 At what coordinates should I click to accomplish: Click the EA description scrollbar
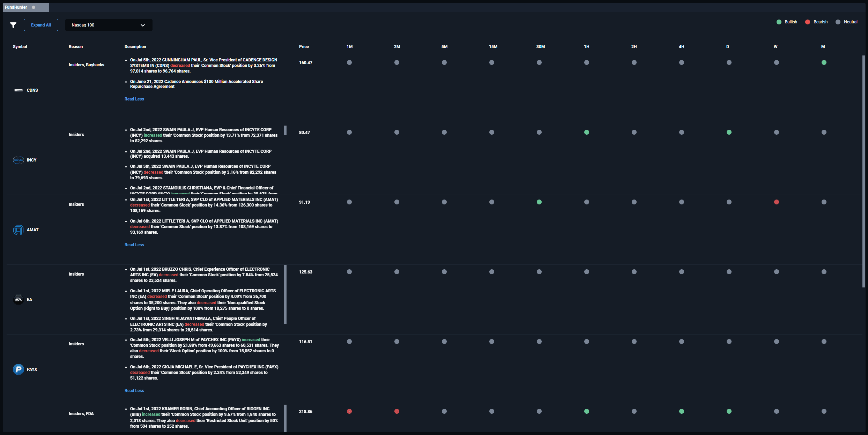285,295
